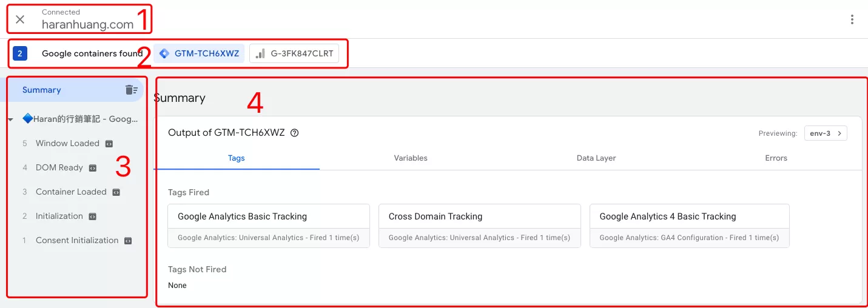This screenshot has width=868, height=308.
Task: Click the code icon beside DOM Ready
Action: 93,168
